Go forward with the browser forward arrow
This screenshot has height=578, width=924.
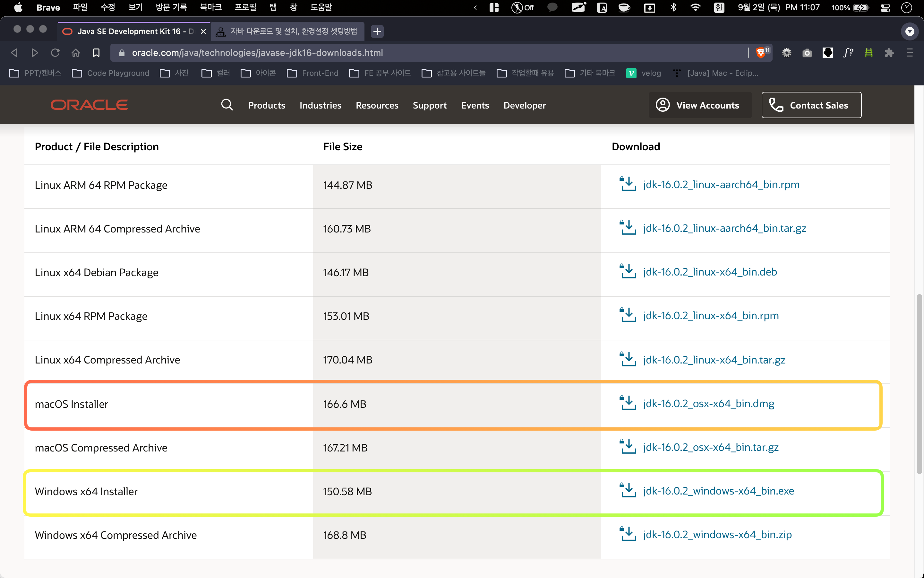pyautogui.click(x=35, y=53)
